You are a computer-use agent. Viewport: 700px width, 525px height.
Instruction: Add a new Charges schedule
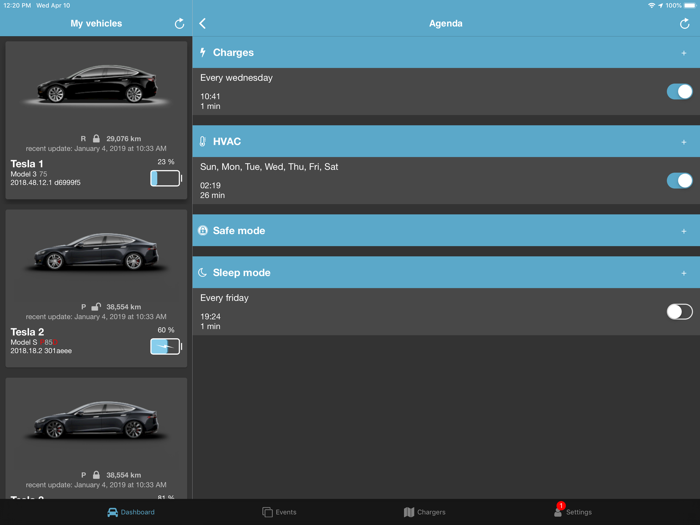[683, 53]
